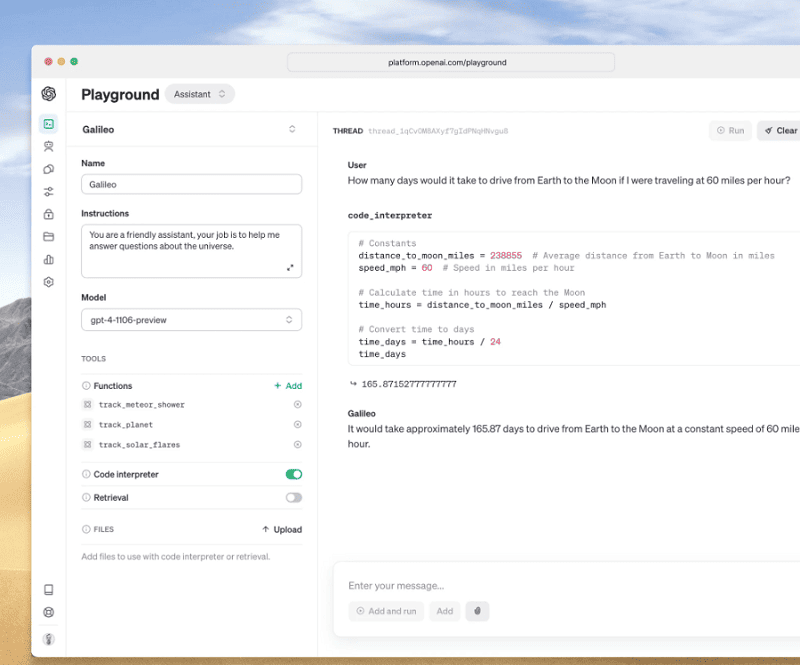Select track_meteor_shower function name
The image size is (800, 665).
click(142, 405)
